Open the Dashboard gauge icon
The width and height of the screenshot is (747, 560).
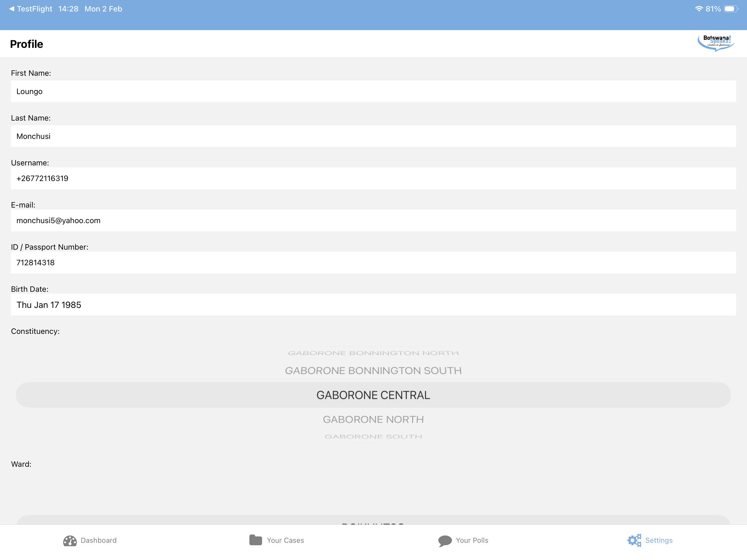(70, 540)
